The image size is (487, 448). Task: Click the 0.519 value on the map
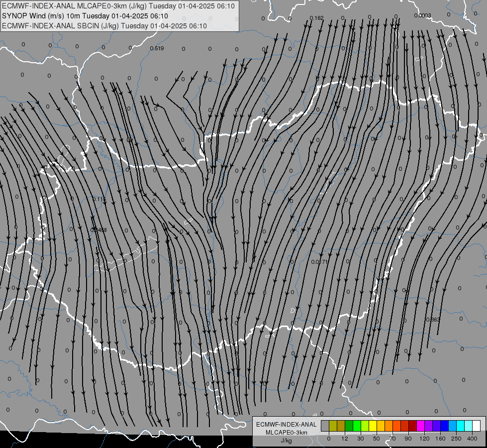point(157,48)
